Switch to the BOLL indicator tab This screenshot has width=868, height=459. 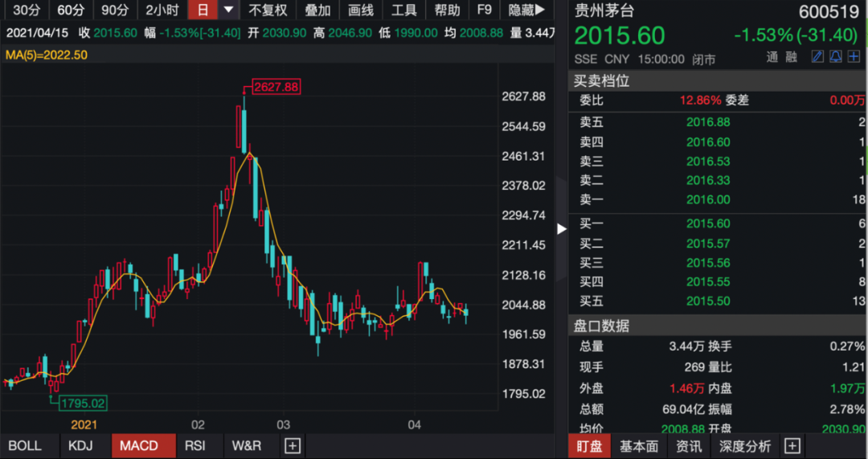click(x=26, y=445)
